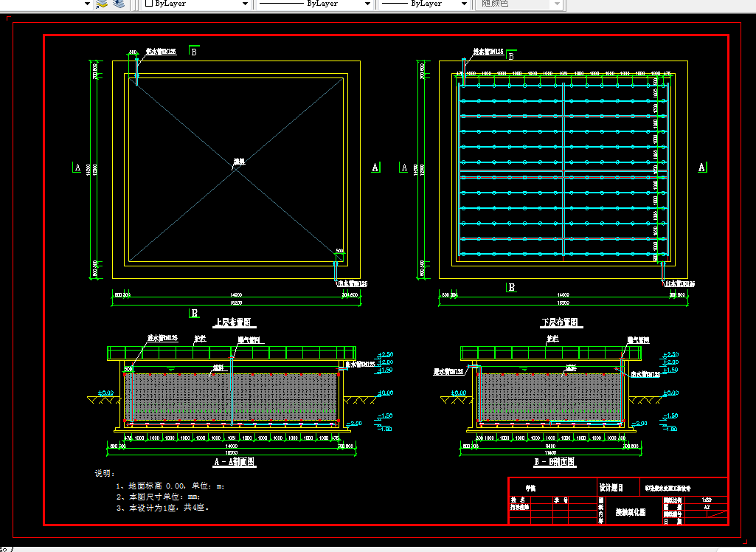Open the layer list dropdown arrow
756x552 pixels.
click(x=87, y=4)
